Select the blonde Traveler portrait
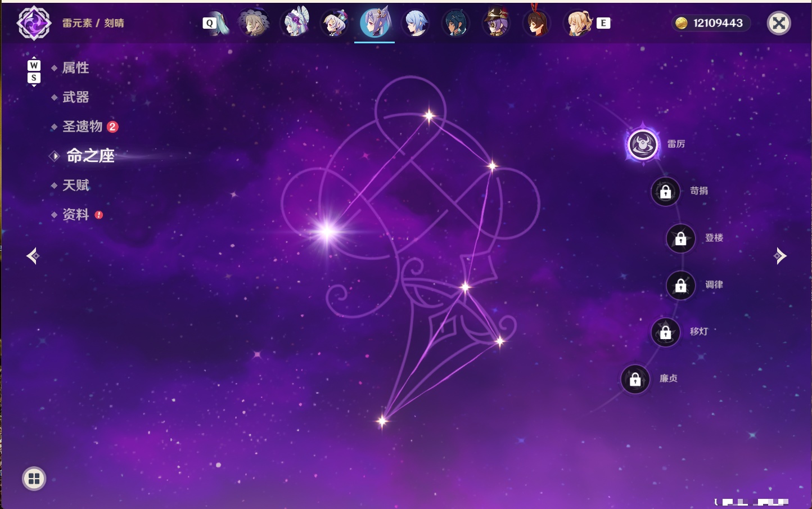812x509 pixels. tap(578, 23)
